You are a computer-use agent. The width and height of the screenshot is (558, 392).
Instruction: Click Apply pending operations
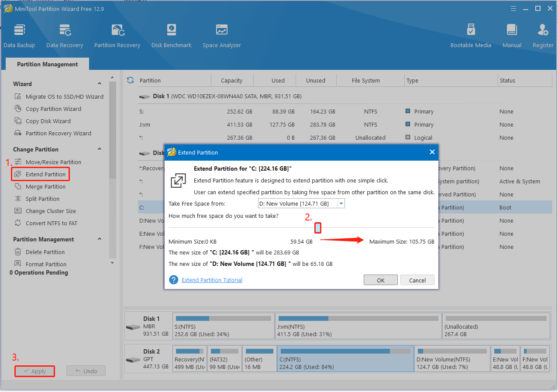[34, 371]
